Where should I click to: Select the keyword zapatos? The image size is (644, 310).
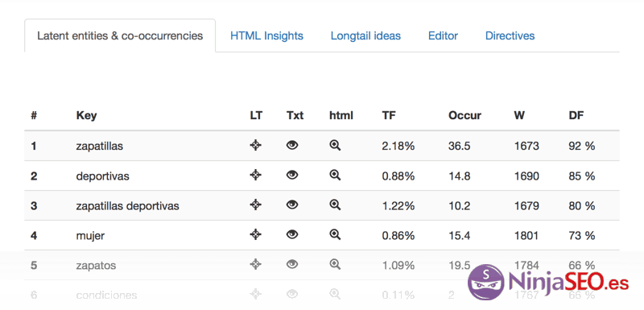click(x=96, y=266)
